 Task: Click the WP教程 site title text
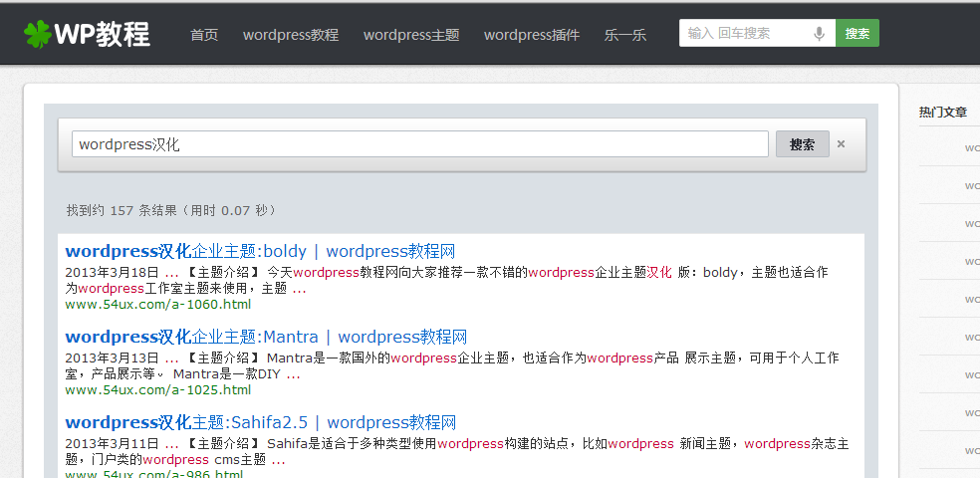102,35
